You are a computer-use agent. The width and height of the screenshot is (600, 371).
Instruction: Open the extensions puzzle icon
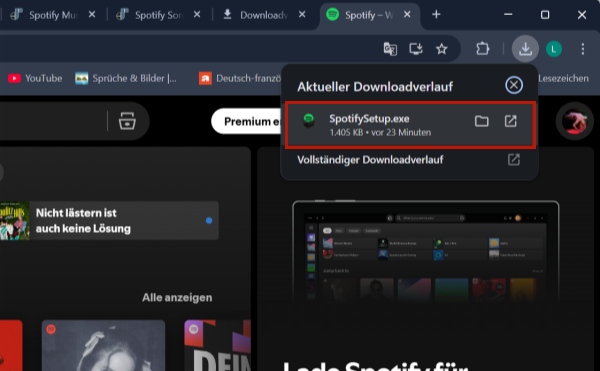(483, 49)
